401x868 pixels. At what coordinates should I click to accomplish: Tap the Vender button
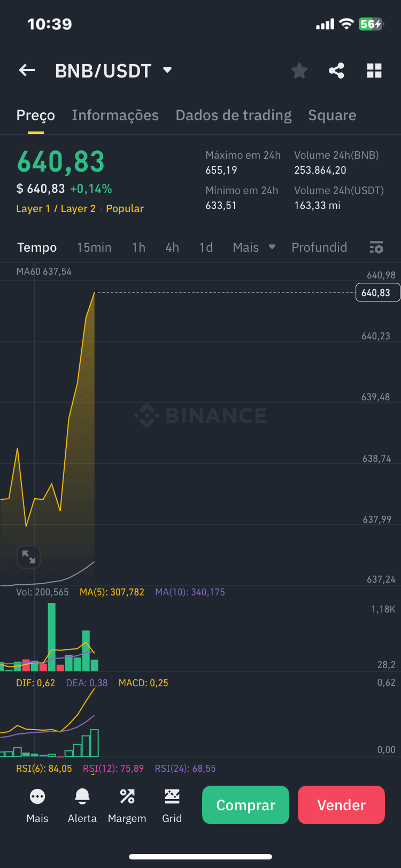pos(341,805)
